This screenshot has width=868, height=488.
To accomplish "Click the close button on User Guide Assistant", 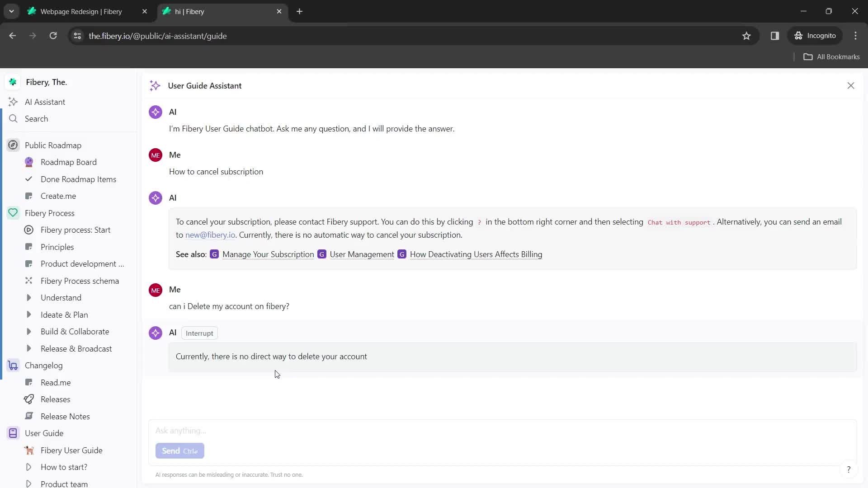I will pyautogui.click(x=851, y=85).
